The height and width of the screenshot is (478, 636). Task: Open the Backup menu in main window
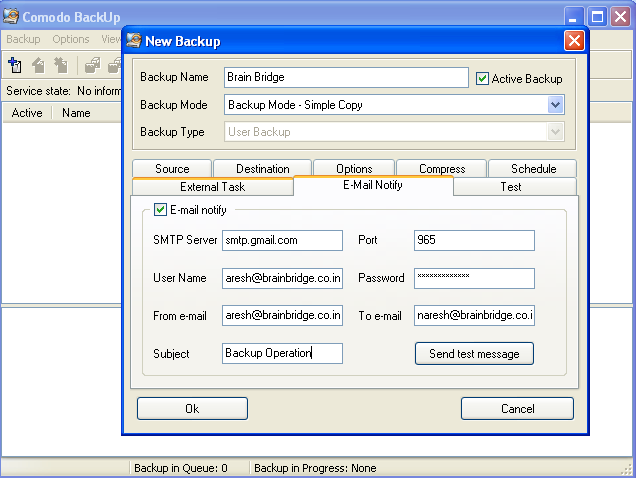pyautogui.click(x=24, y=39)
